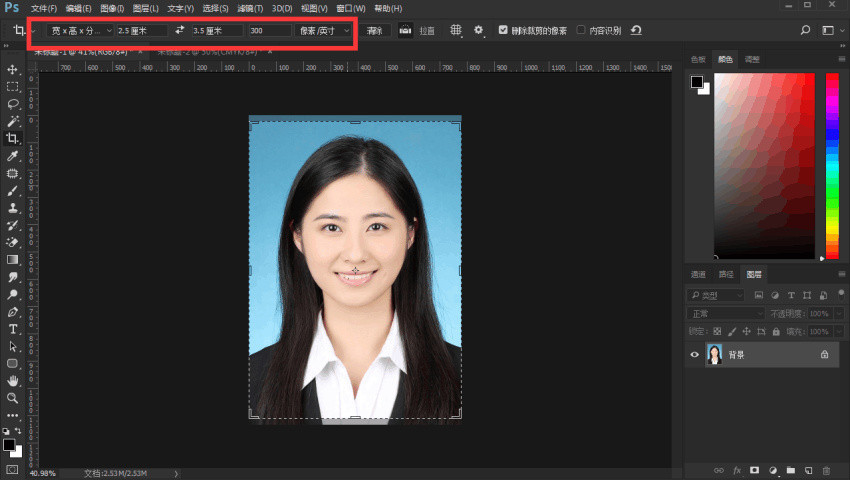Select the Eraser tool
The height and width of the screenshot is (480, 850).
pos(12,242)
